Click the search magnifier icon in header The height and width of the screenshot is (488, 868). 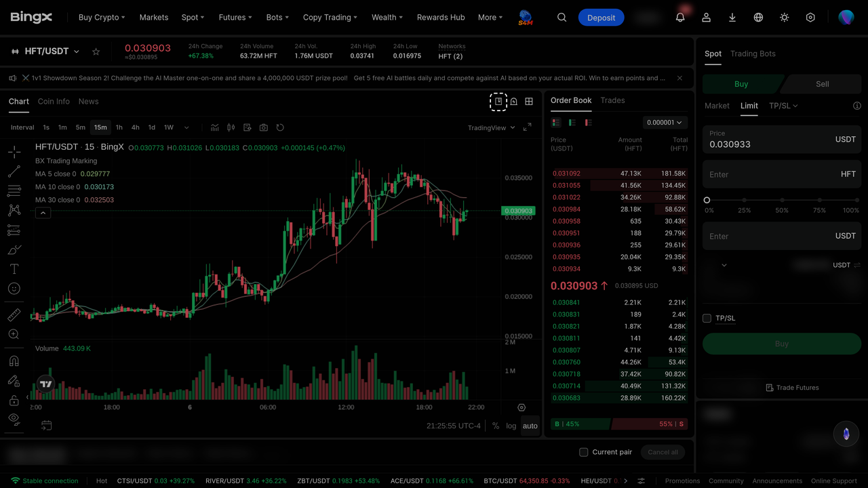(561, 18)
